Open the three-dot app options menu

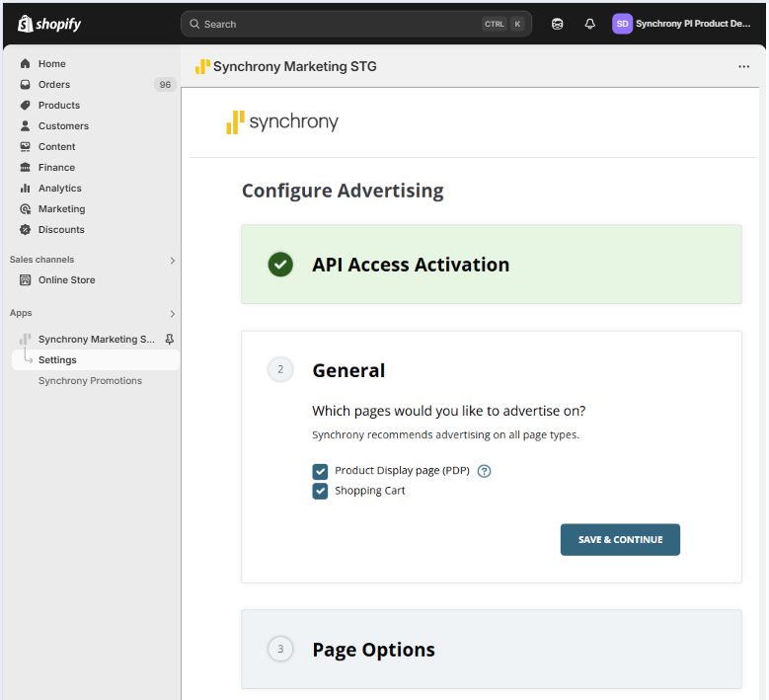743,67
